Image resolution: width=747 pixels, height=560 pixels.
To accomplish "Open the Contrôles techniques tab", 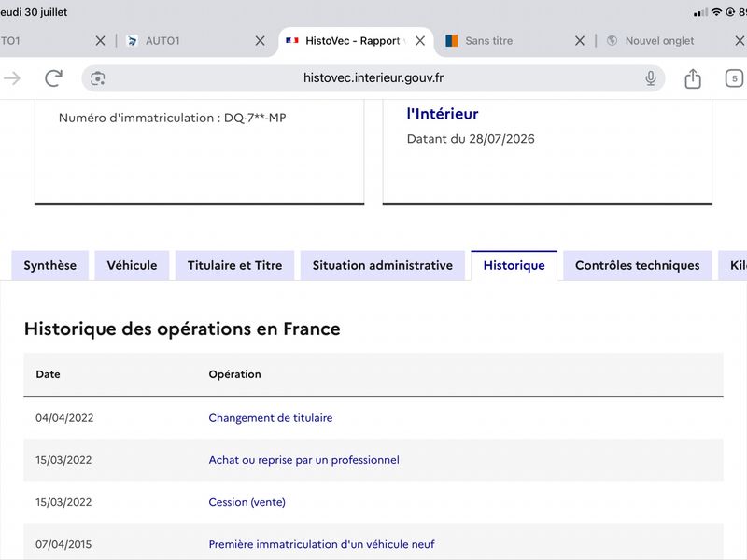I will point(638,265).
